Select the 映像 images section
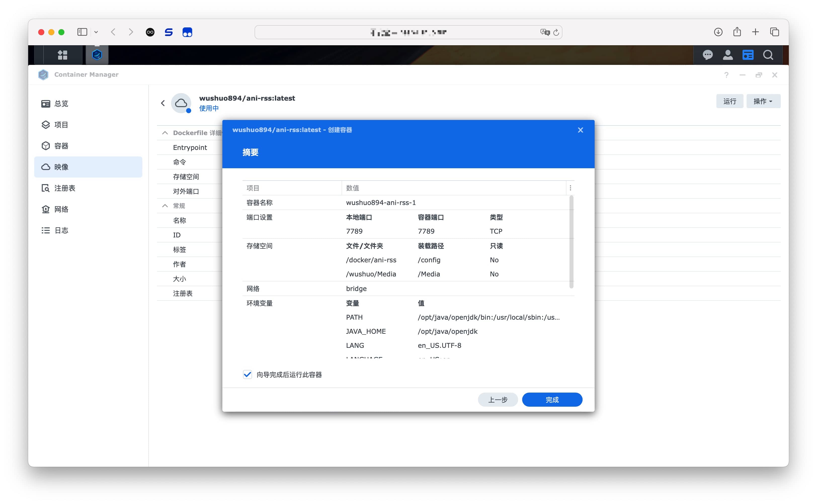 coord(88,167)
